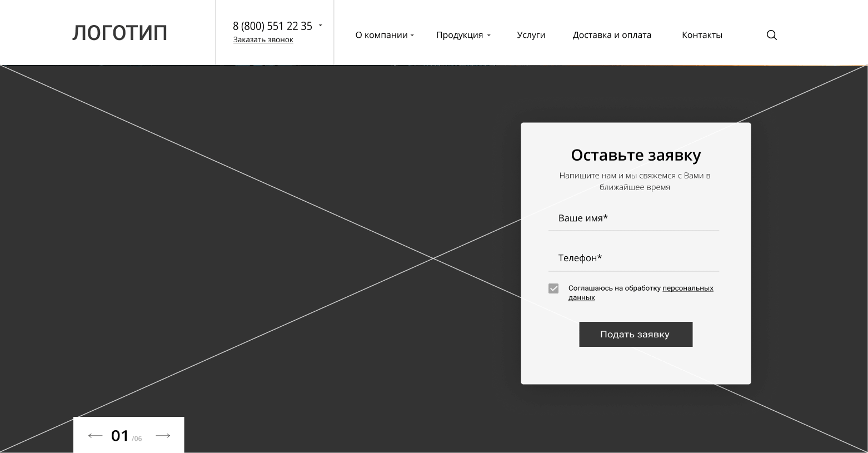868x453 pixels.
Task: Expand the О компании submenu arrow
Action: pos(412,36)
